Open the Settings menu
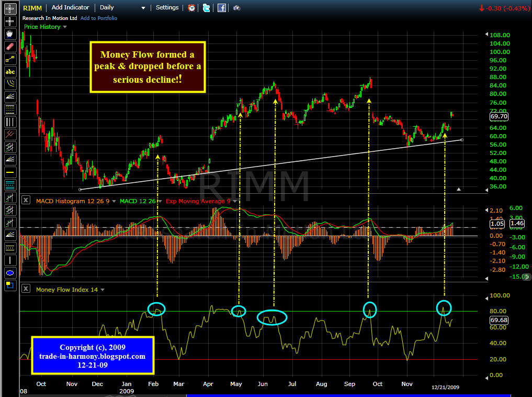Image resolution: width=532 pixels, height=397 pixels. click(167, 7)
